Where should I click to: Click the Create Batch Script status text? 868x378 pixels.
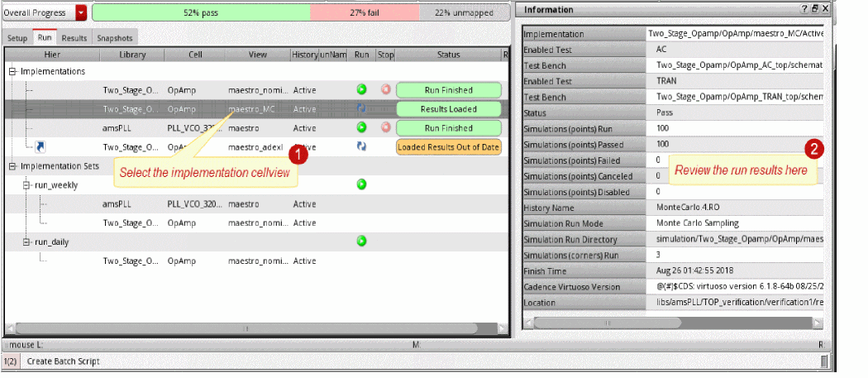click(x=63, y=361)
